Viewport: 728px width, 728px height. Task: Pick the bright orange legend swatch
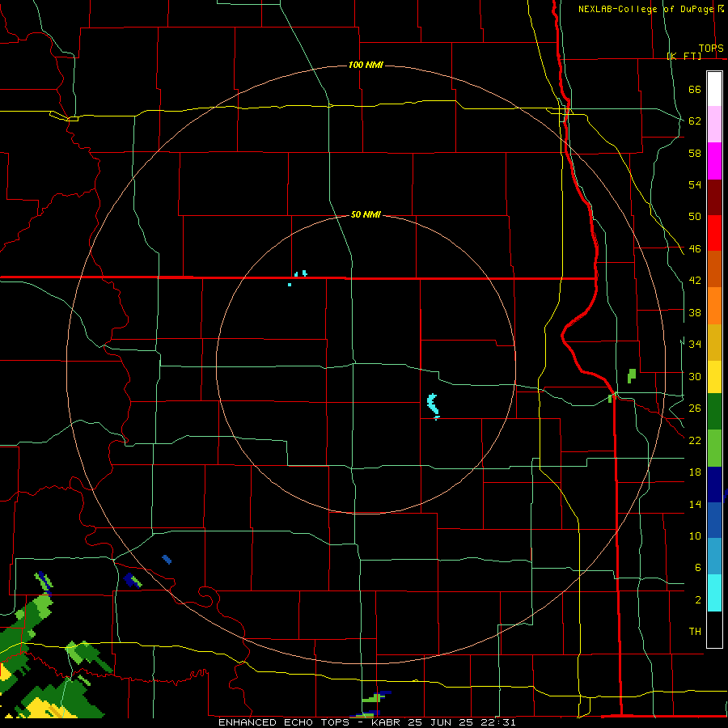[x=714, y=306]
